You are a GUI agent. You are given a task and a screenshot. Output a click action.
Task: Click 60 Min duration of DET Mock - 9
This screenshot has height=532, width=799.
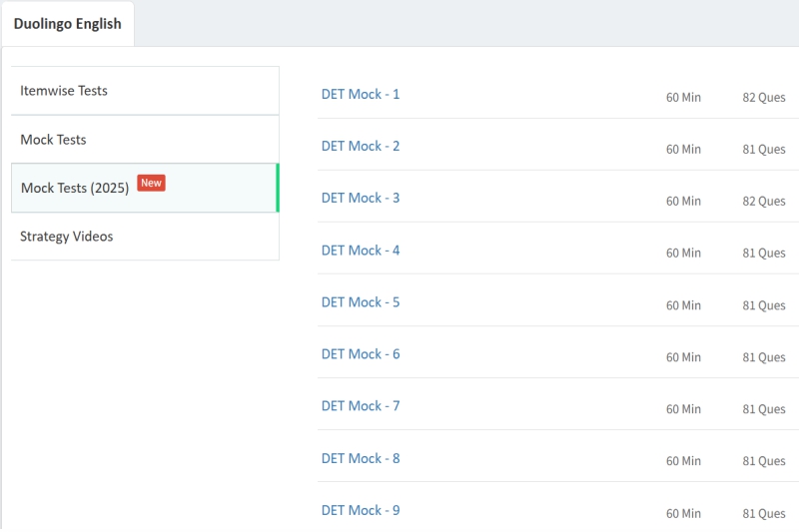683,513
